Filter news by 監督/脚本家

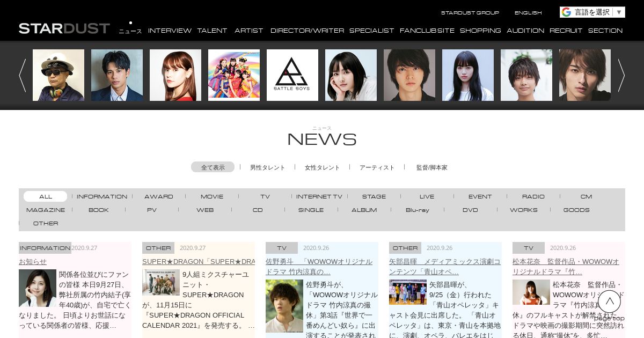click(x=431, y=167)
